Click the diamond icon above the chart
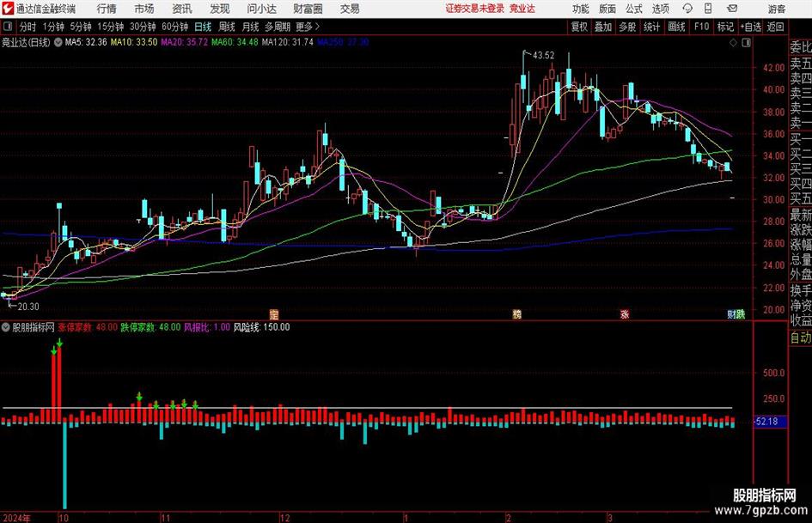The width and height of the screenshot is (812, 523). click(733, 42)
